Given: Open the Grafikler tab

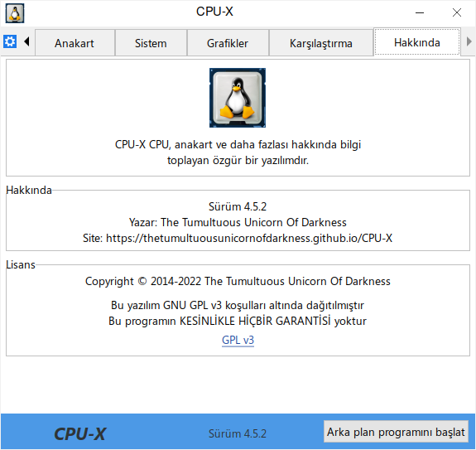Looking at the screenshot, I should (x=228, y=43).
